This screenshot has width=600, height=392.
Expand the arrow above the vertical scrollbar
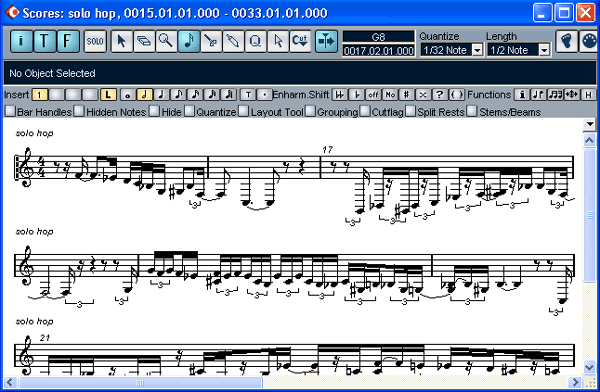pos(589,124)
